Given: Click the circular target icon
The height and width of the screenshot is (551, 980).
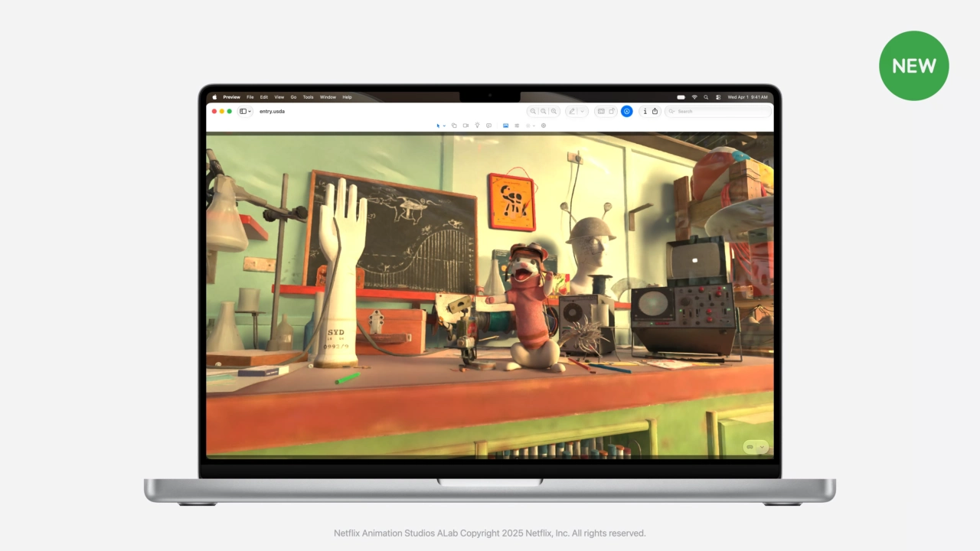Looking at the screenshot, I should [544, 126].
